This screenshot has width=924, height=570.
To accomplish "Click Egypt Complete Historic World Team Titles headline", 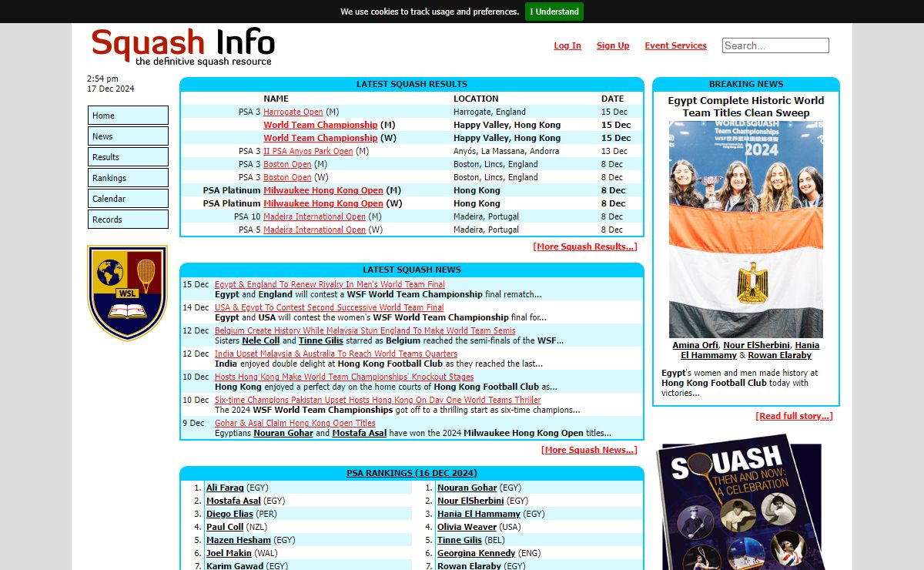I will 746,106.
